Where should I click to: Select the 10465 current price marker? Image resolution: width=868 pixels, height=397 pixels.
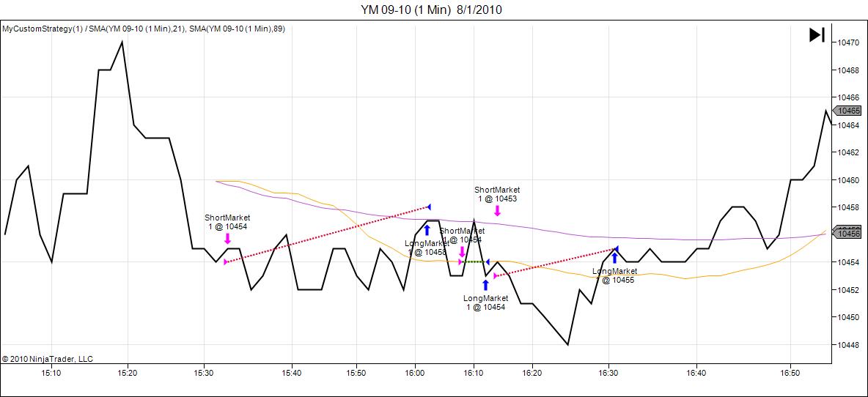pyautogui.click(x=849, y=111)
